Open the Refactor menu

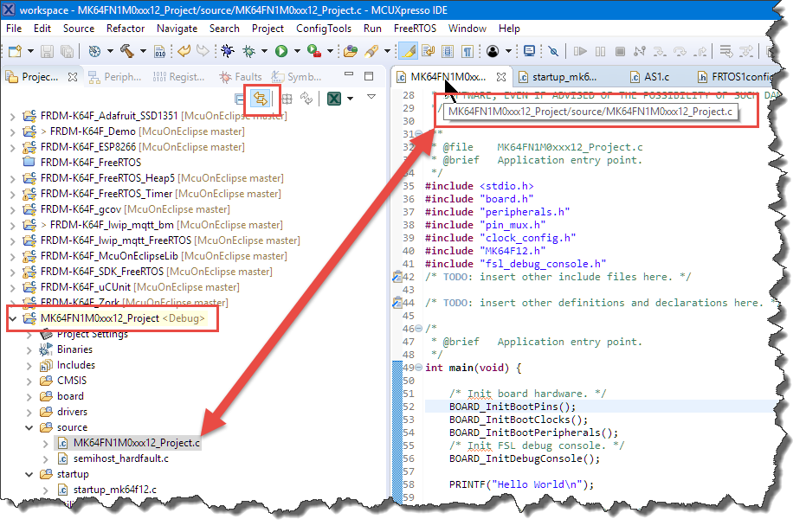click(126, 29)
